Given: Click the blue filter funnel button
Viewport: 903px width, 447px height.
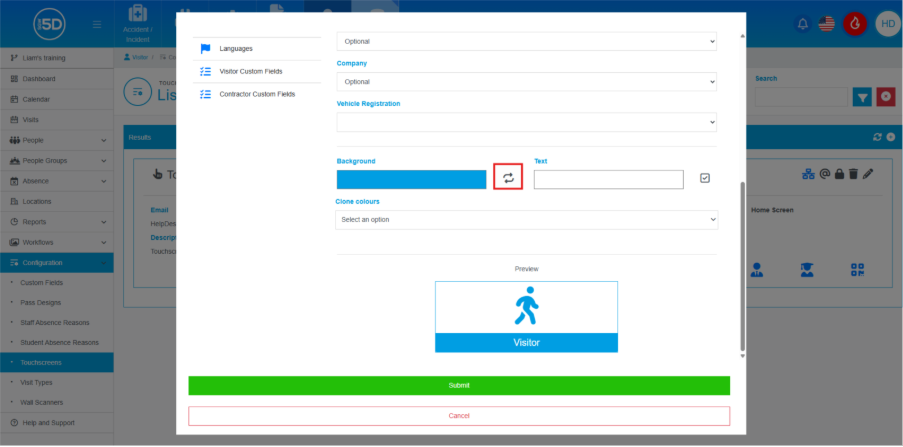Looking at the screenshot, I should pyautogui.click(x=862, y=97).
